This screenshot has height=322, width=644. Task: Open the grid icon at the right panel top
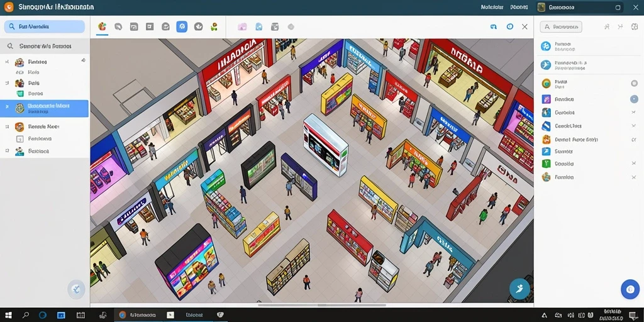point(633,26)
